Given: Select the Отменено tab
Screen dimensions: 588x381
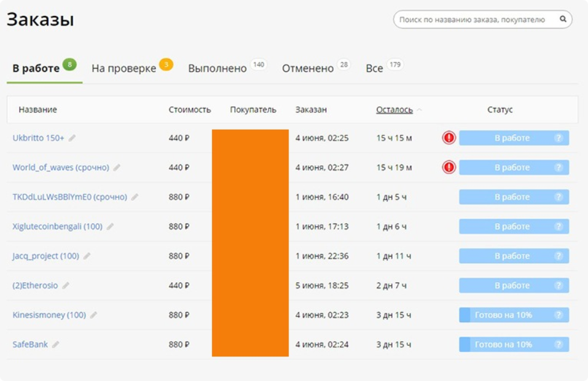Looking at the screenshot, I should click(x=307, y=69).
